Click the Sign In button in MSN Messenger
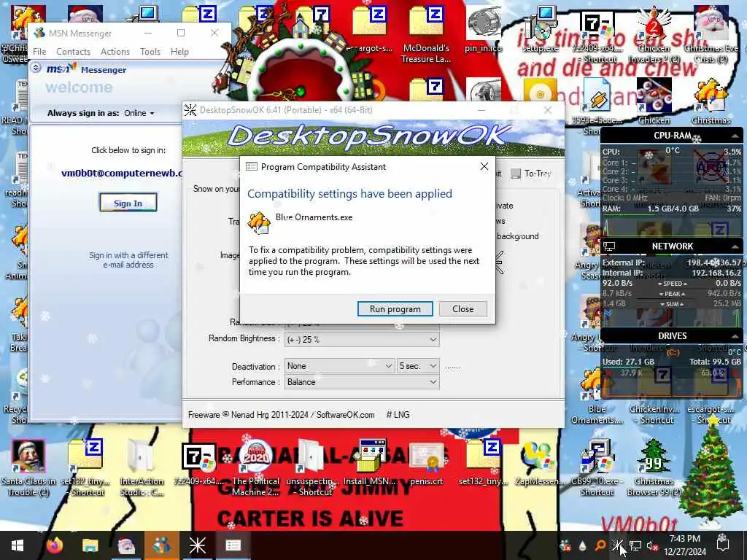 coord(128,203)
